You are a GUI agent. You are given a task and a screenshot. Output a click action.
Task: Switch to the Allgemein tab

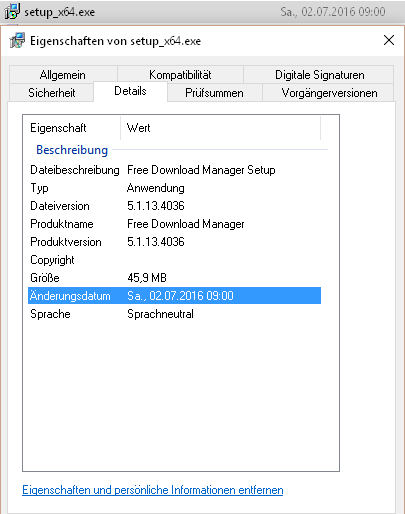pos(63,75)
